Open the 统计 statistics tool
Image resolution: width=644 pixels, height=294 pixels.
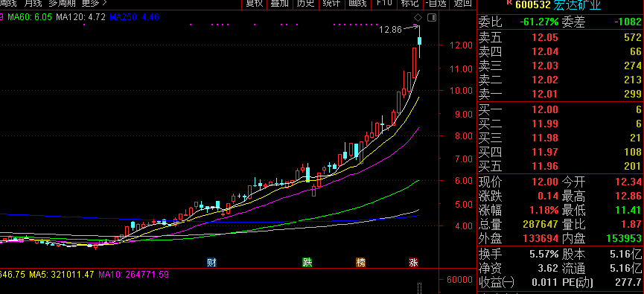331,3
